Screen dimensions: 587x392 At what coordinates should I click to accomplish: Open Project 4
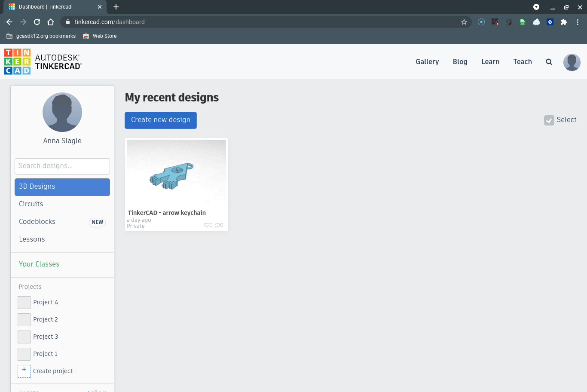click(46, 303)
